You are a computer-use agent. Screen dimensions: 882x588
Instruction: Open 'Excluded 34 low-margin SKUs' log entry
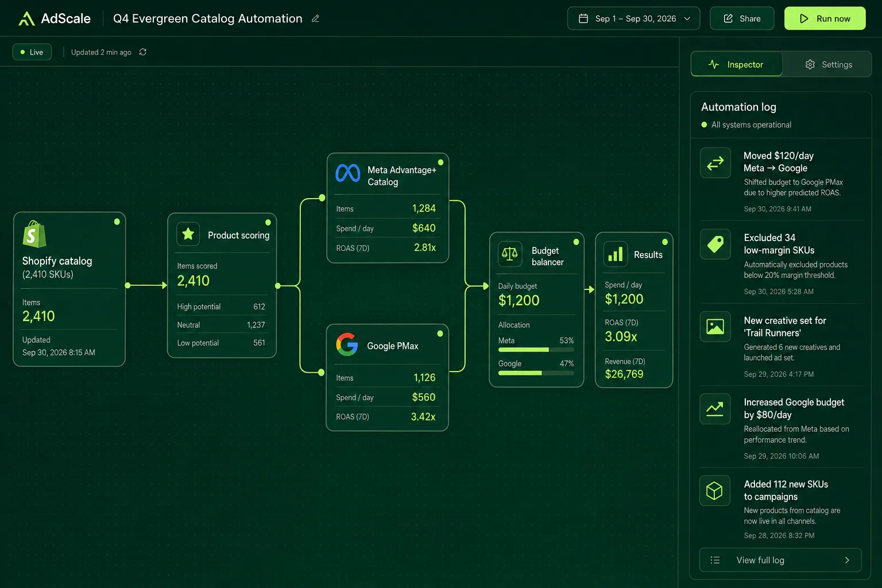781,263
